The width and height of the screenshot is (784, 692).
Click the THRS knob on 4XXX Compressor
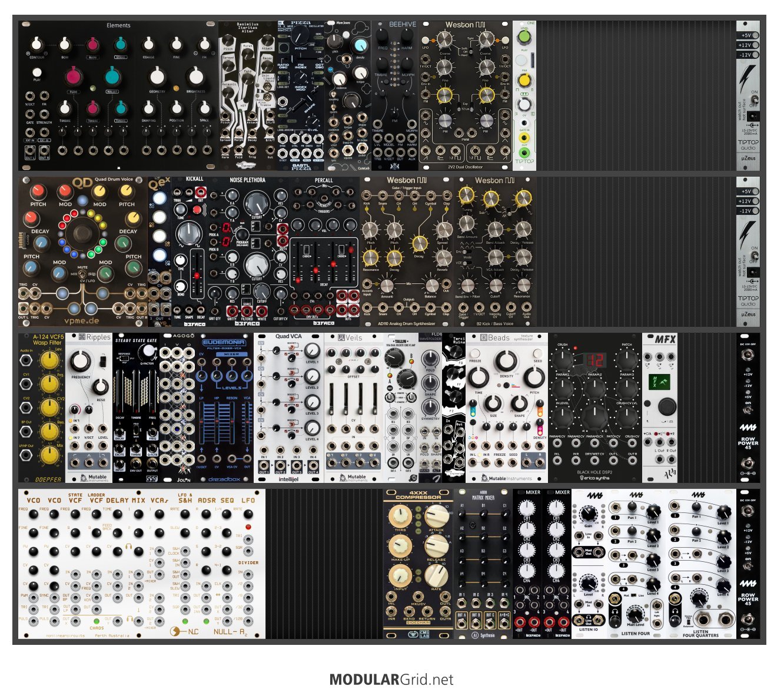(400, 516)
